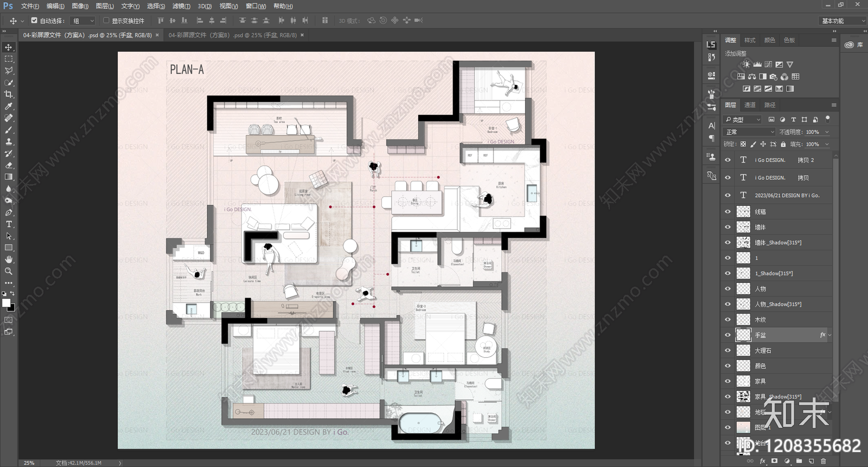868x467 pixels.
Task: Select the Hand tool
Action: (x=9, y=260)
